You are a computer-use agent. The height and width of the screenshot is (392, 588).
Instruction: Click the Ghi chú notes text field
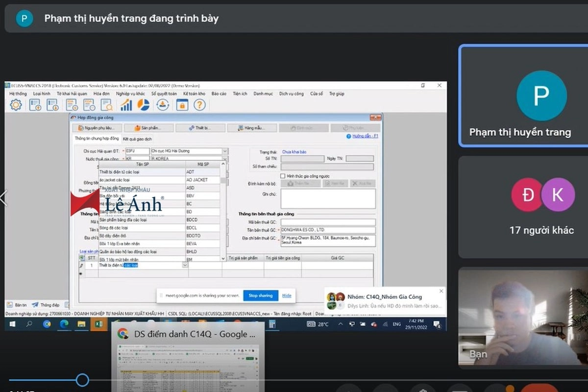coord(328,198)
